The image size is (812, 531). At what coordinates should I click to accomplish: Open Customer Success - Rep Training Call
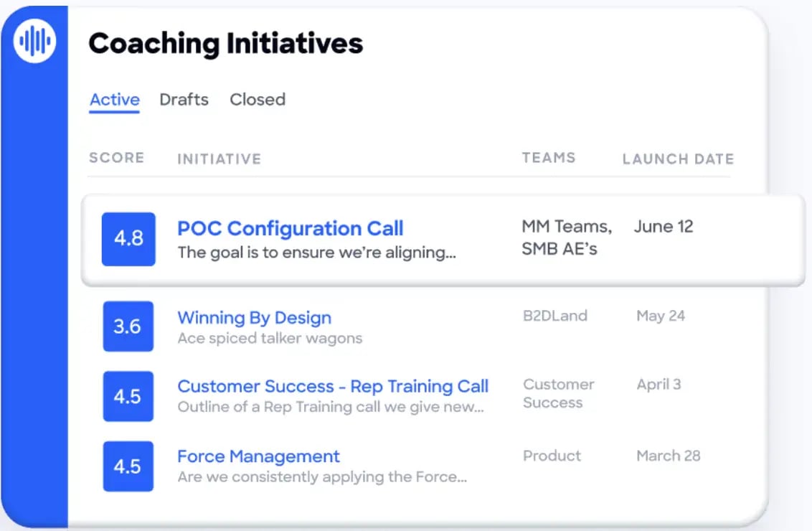[333, 386]
